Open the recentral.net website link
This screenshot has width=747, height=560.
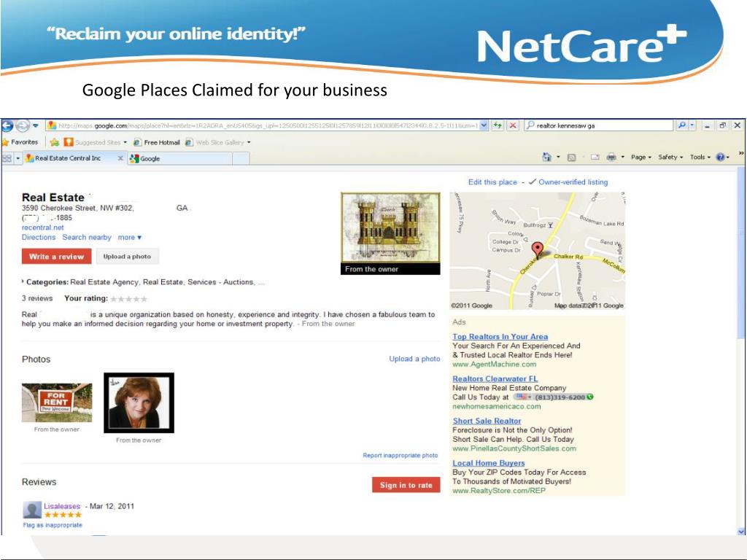pos(43,227)
